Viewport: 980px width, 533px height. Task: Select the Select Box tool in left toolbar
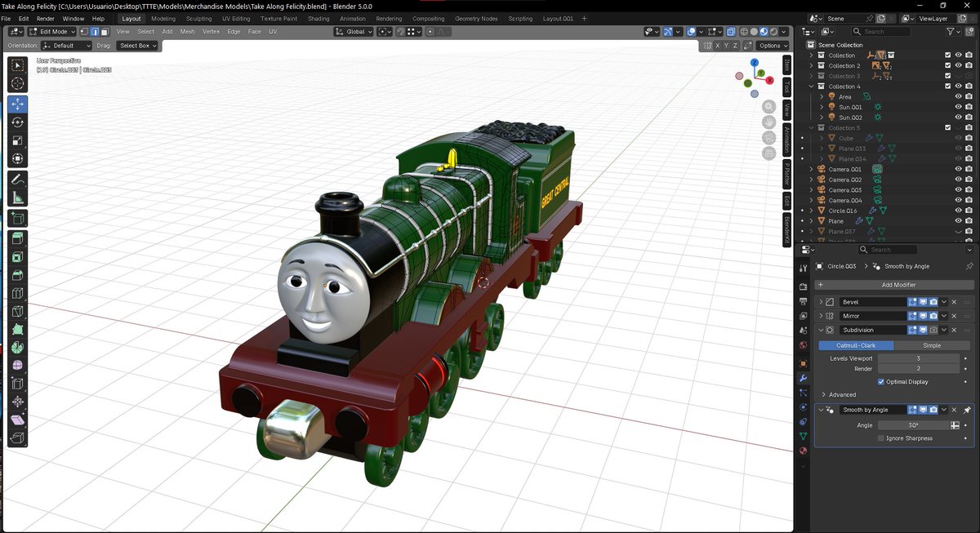17,65
